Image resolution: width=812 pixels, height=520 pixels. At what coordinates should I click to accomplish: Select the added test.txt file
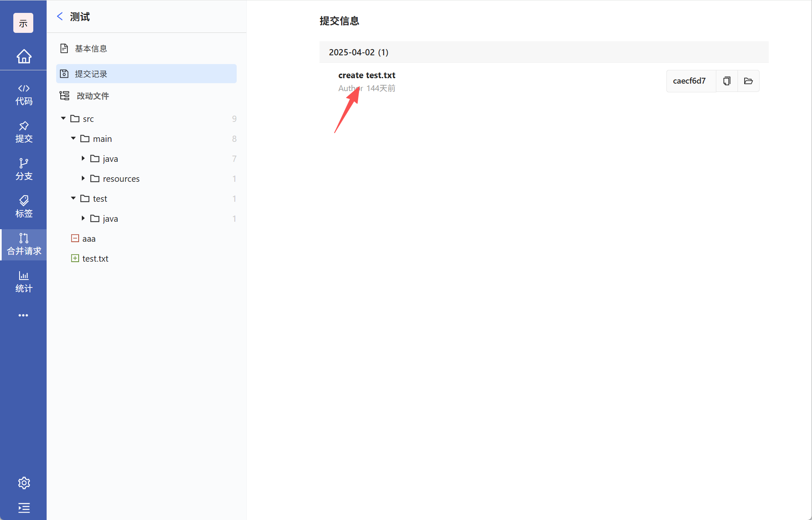95,258
